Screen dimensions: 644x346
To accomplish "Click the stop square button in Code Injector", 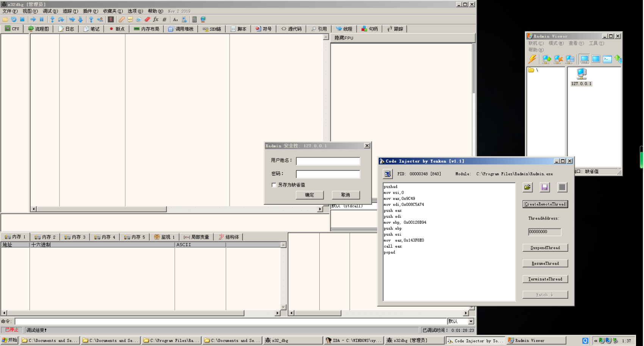I will click(562, 187).
